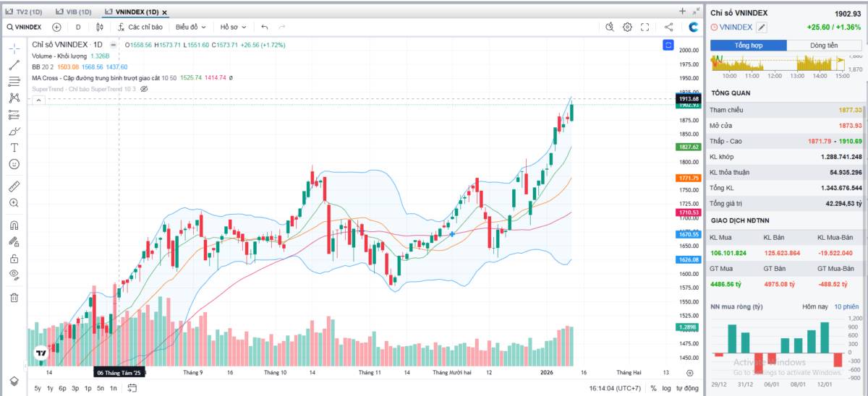Select the Tổng hợp tab
The image size is (868, 396).
click(749, 45)
